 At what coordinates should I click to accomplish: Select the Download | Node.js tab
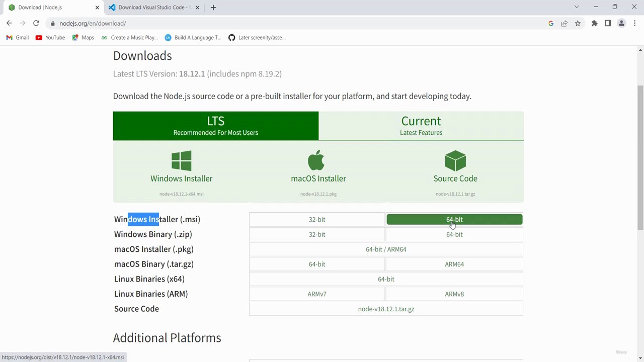[x=53, y=8]
